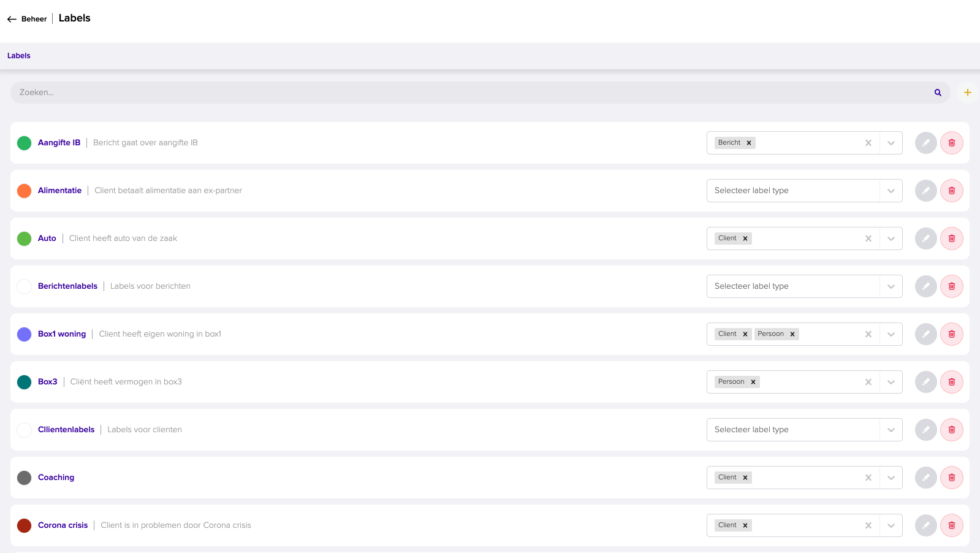
Task: Click description 'Client heeft auto van de zaak'
Action: coord(123,238)
